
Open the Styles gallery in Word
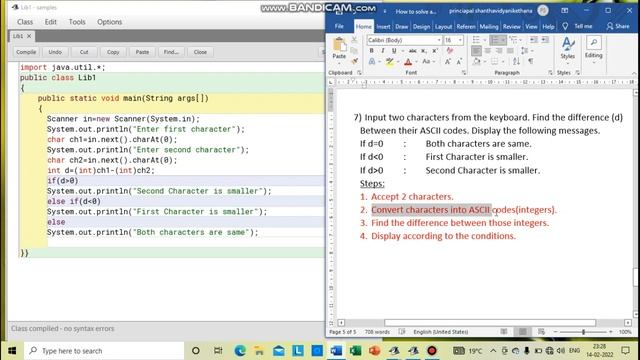(568, 48)
